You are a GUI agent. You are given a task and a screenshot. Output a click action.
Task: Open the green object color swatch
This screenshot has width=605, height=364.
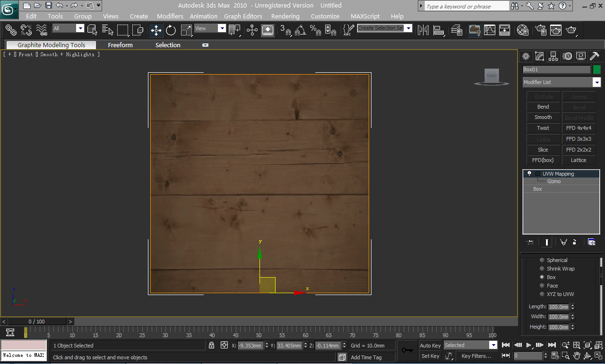(597, 69)
